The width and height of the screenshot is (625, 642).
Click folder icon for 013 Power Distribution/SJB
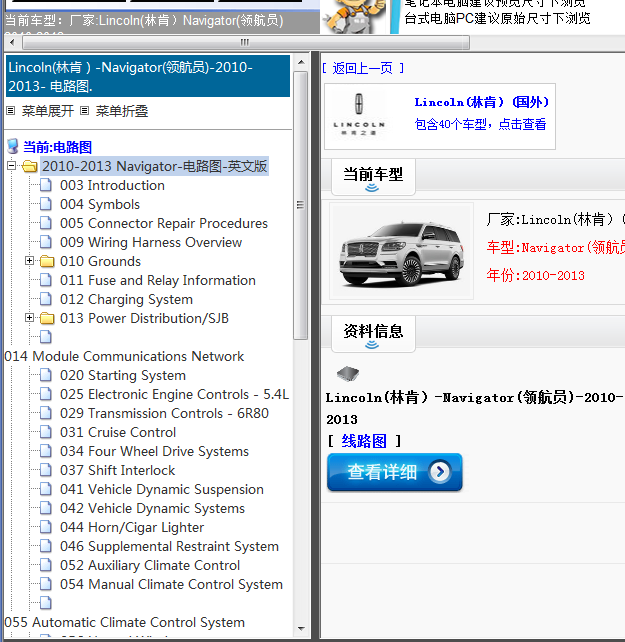[x=47, y=318]
